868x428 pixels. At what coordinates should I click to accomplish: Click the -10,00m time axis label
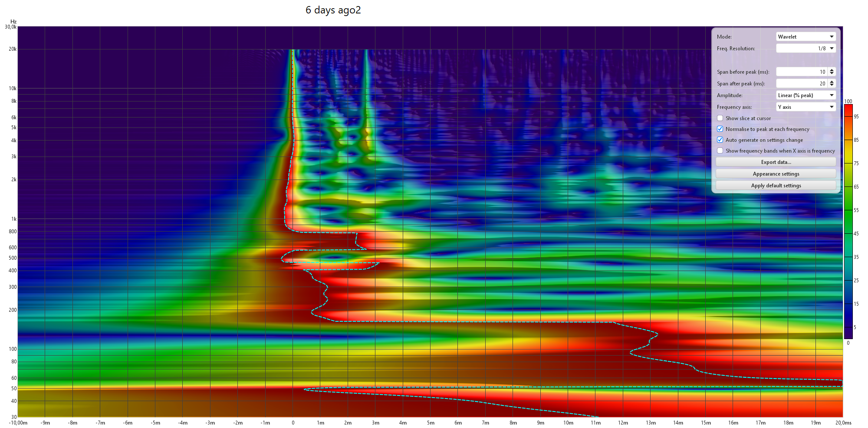click(x=18, y=423)
